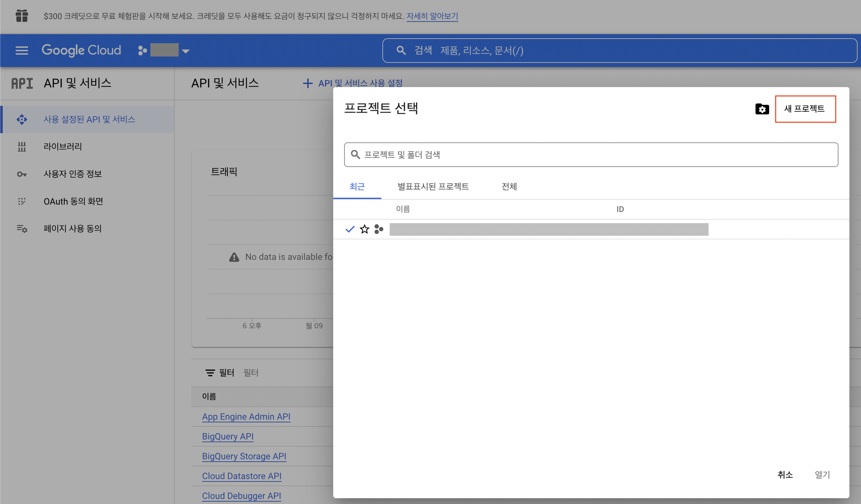861x504 pixels.
Task: Click the key icon for 사용자 인증 정보
Action: (22, 174)
